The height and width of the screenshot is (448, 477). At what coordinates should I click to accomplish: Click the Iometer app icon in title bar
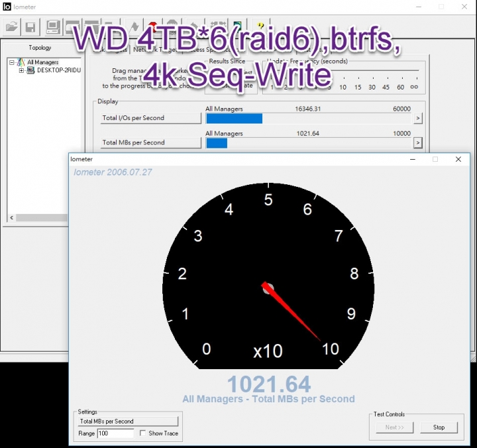pos(7,7)
